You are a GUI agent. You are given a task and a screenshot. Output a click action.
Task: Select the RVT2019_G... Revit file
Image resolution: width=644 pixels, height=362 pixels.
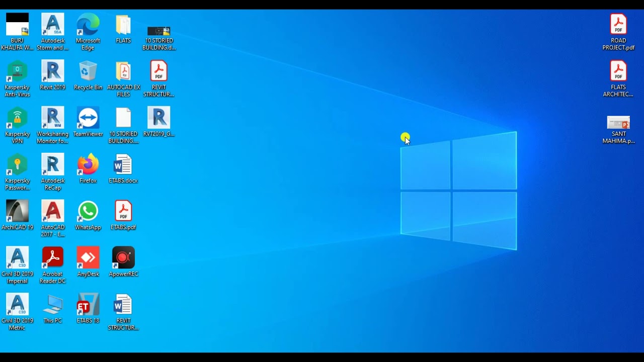[x=159, y=122]
